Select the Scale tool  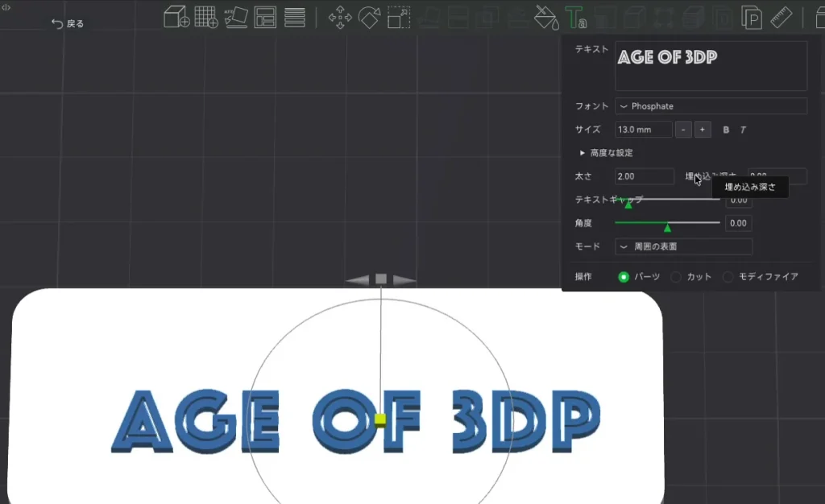click(x=399, y=18)
